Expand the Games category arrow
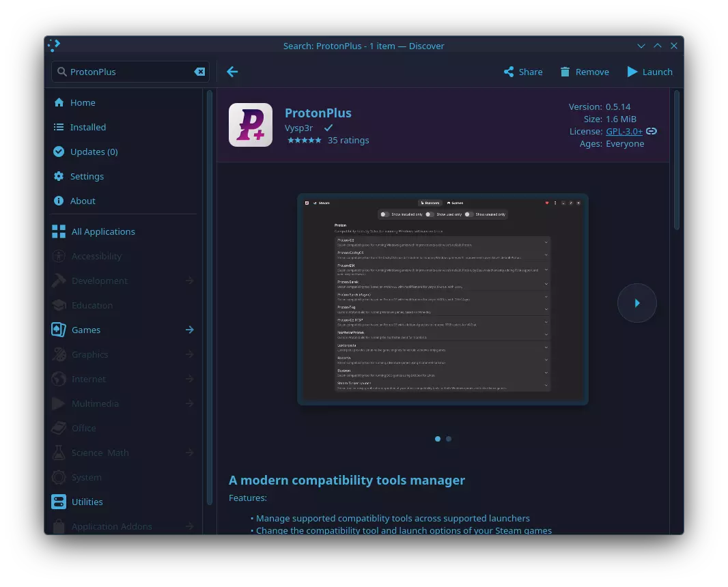This screenshot has height=587, width=728. [x=190, y=330]
